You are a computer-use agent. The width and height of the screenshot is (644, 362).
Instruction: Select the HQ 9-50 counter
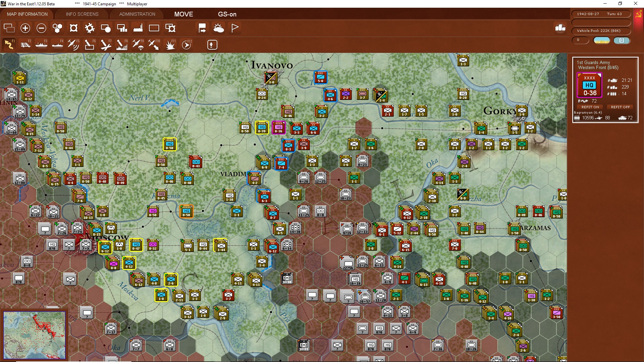432,230
